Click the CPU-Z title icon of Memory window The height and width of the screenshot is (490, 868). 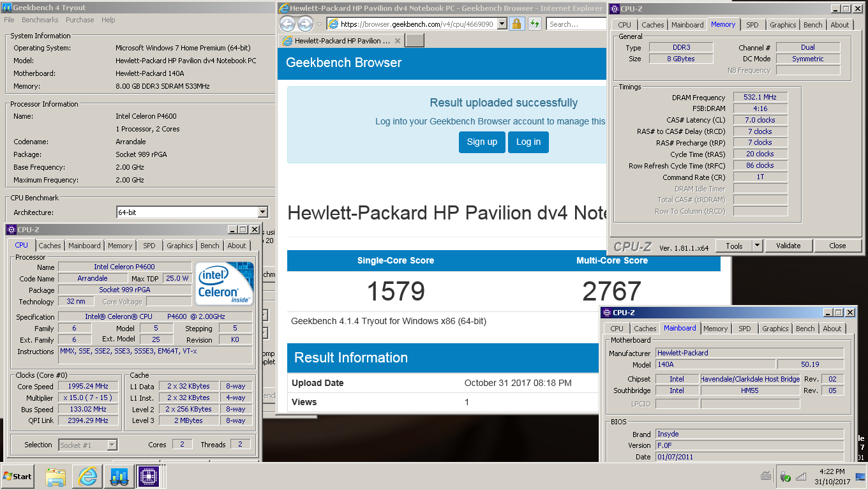[x=615, y=9]
